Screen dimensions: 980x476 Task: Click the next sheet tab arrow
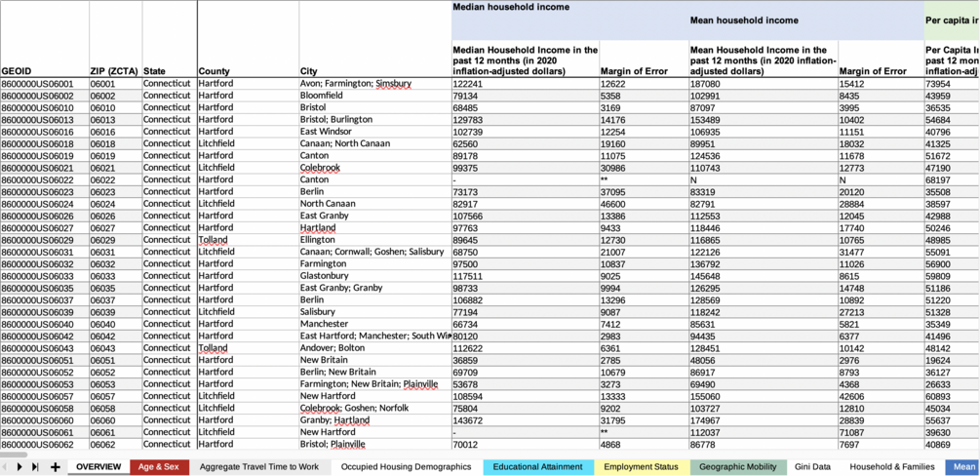click(20, 466)
